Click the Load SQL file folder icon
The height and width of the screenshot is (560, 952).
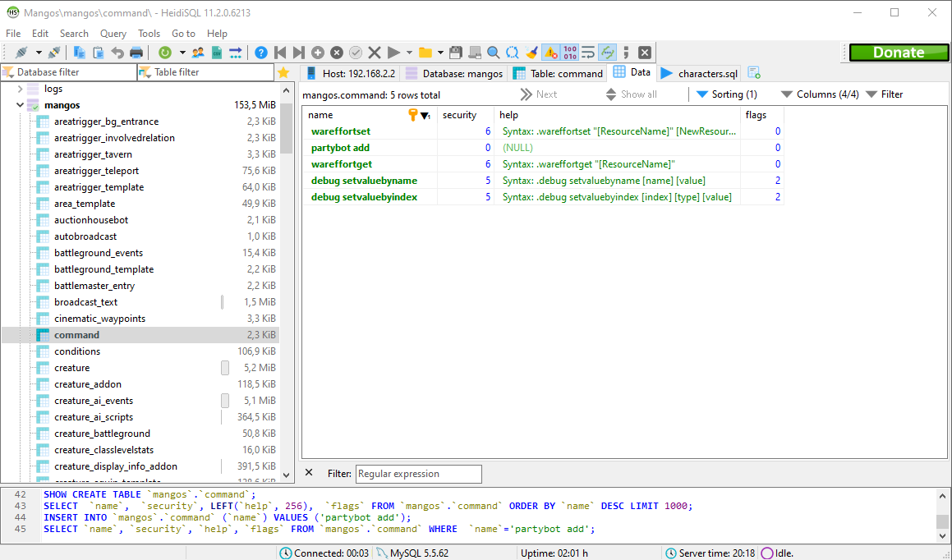pyautogui.click(x=425, y=53)
